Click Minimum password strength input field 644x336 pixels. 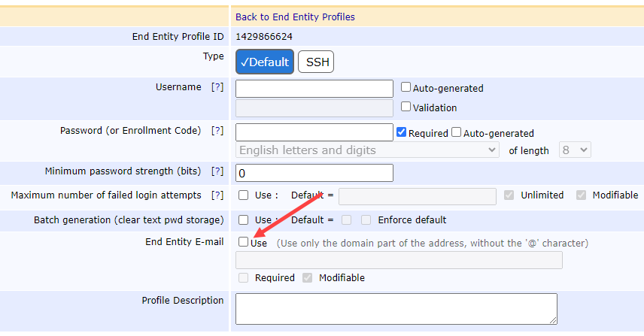pos(314,173)
